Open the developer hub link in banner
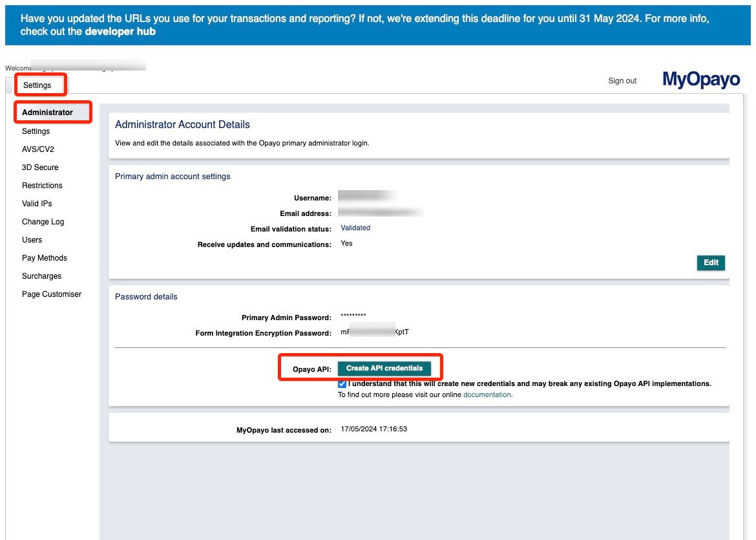The height and width of the screenshot is (540, 756). 120,32
